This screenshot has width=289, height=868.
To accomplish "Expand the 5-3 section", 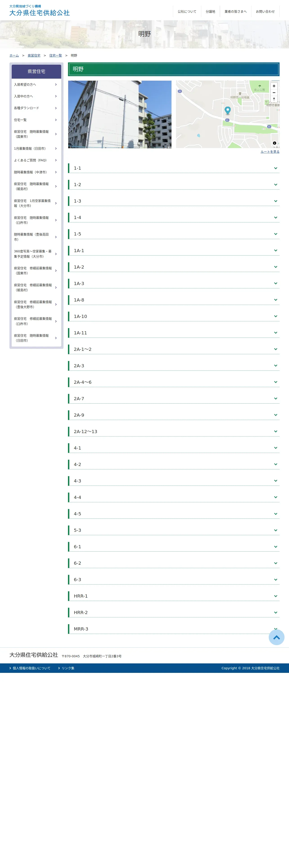I will (174, 530).
